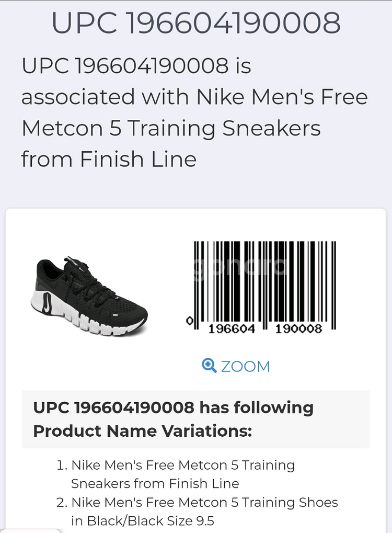Click the Product Name Variations heading
This screenshot has width=392, height=533.
(173, 419)
